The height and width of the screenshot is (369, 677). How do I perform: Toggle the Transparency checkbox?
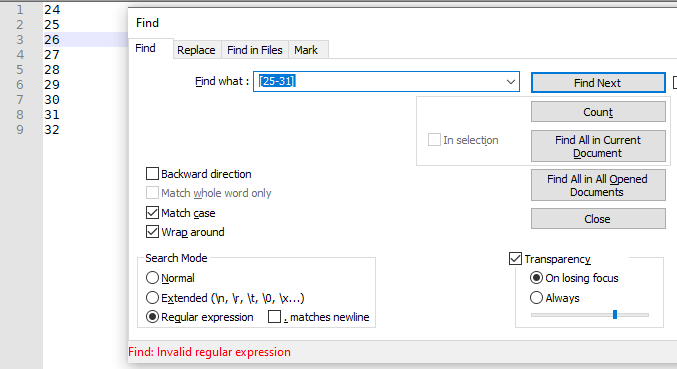pos(516,259)
